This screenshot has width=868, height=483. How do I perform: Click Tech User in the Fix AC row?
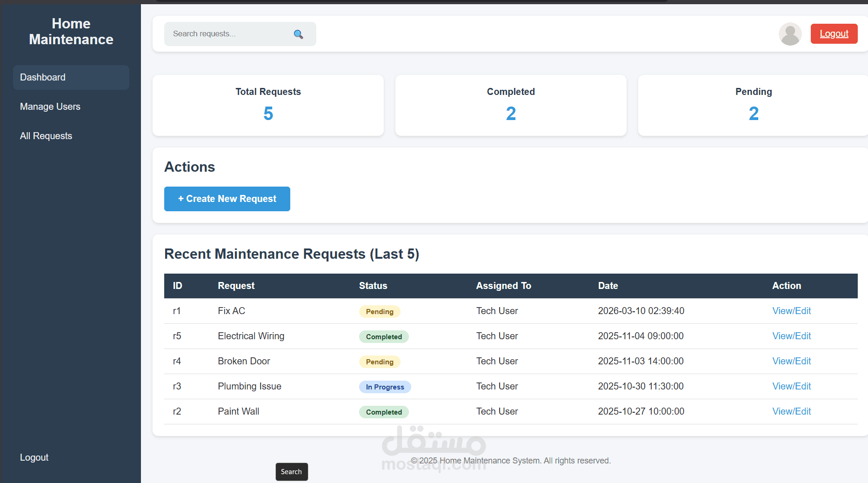pyautogui.click(x=497, y=311)
